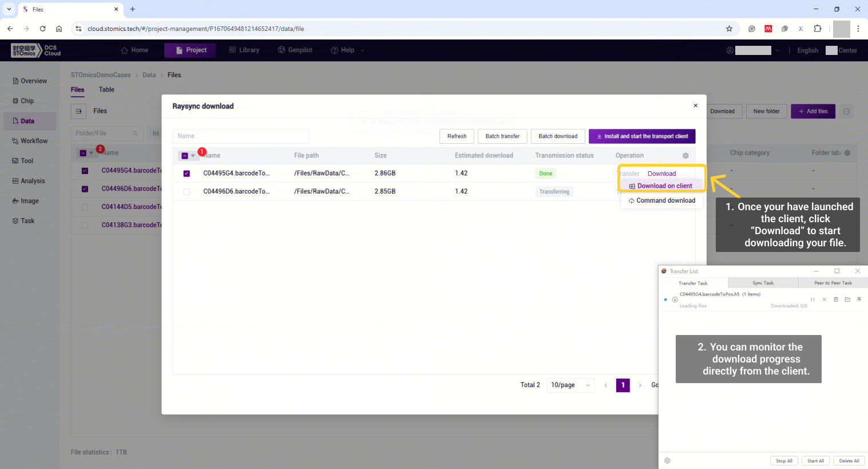
Task: Click STOmicsDemoCases breadcrumb link
Action: point(101,75)
